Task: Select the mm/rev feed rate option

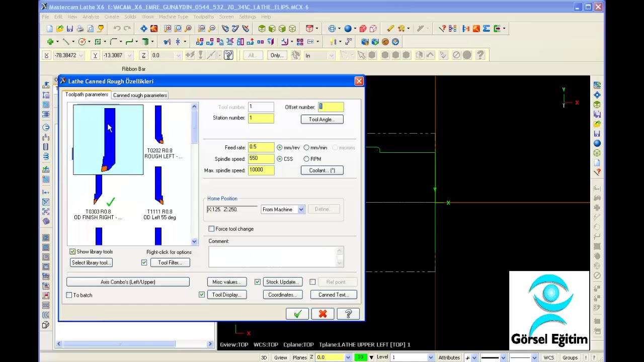Action: pos(280,148)
